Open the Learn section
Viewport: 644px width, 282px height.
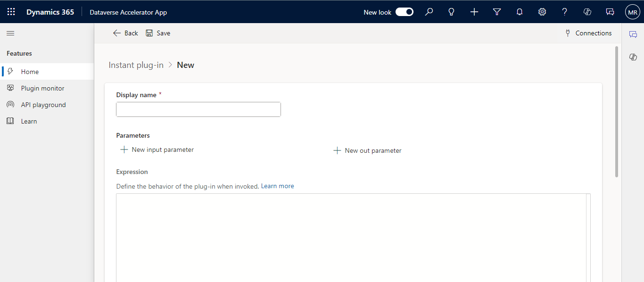coord(29,121)
